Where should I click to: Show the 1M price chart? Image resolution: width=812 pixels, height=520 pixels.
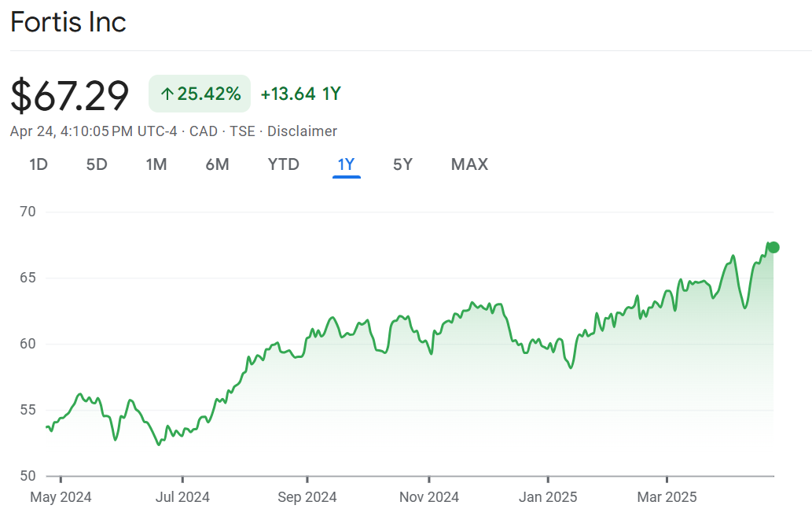pyautogui.click(x=156, y=164)
